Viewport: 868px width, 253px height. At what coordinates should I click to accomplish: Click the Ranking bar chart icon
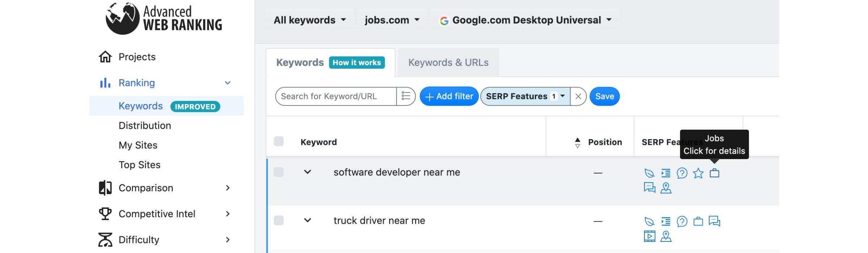point(105,83)
